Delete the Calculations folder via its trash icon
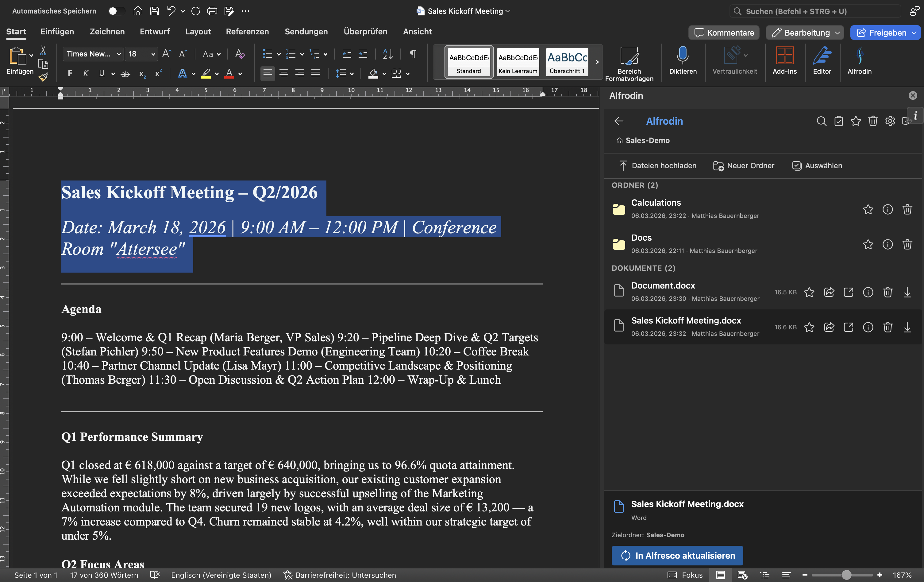This screenshot has height=582, width=924. pos(907,210)
